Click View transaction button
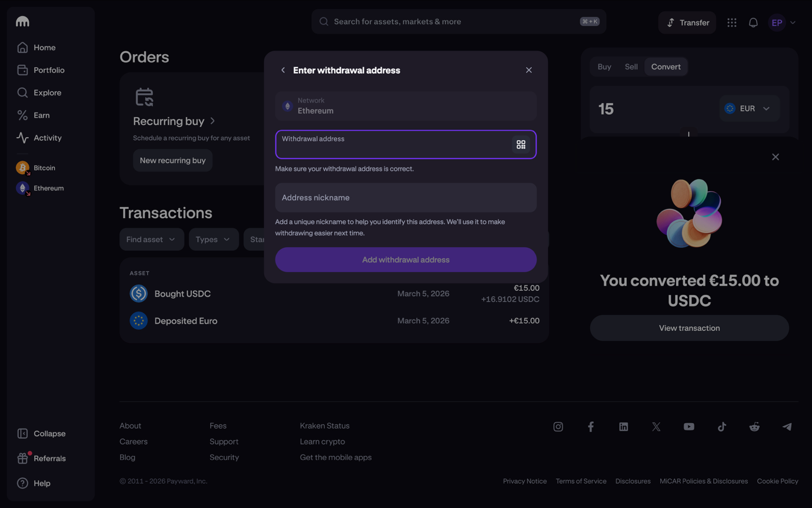The height and width of the screenshot is (508, 812). point(689,328)
